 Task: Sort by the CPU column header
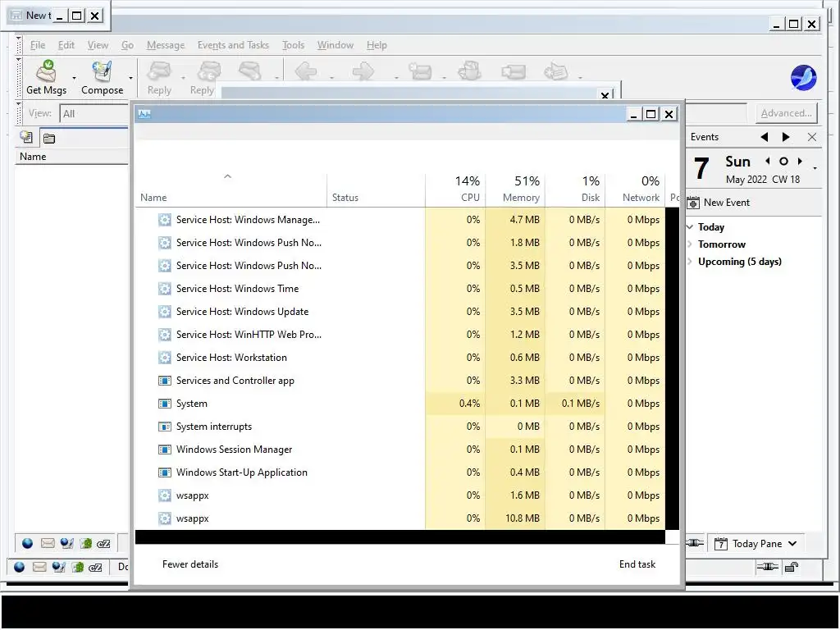[x=455, y=189]
